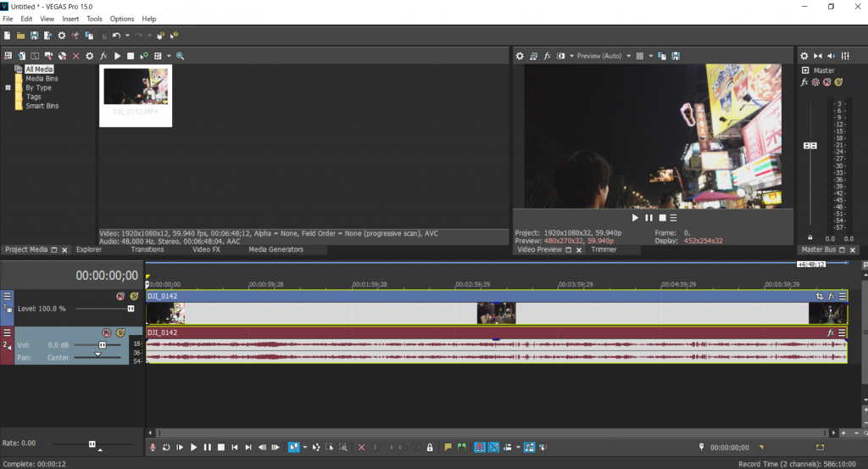Open Master FX button

click(804, 82)
